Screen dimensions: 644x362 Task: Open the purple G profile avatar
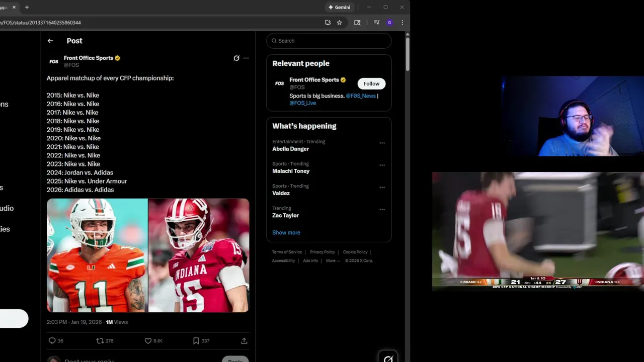[x=389, y=23]
